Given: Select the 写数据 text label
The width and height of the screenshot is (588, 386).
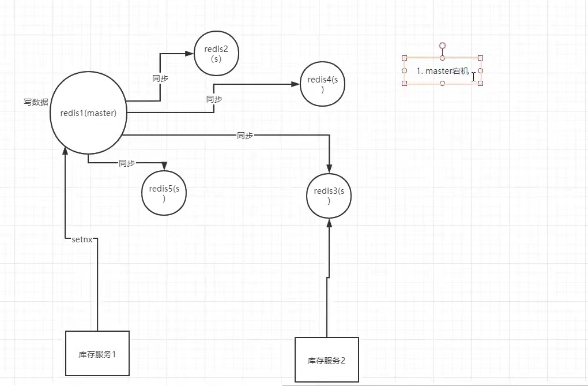Looking at the screenshot, I should pyautogui.click(x=36, y=102).
